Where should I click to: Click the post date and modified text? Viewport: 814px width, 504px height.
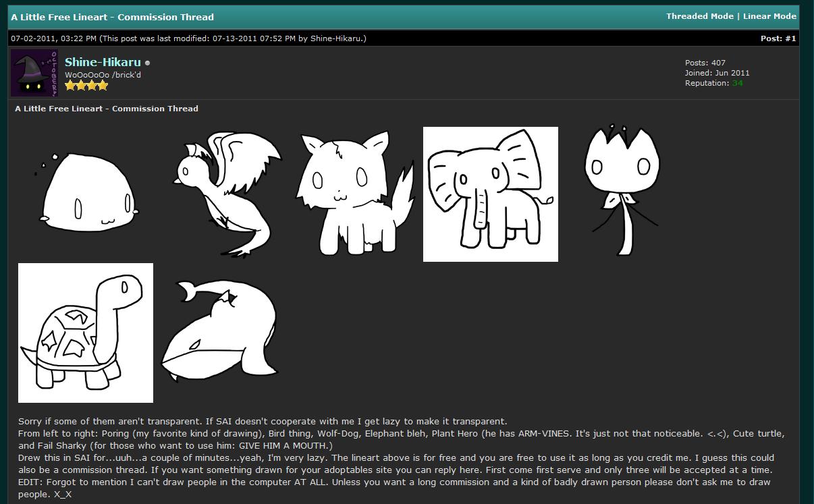pyautogui.click(x=188, y=38)
